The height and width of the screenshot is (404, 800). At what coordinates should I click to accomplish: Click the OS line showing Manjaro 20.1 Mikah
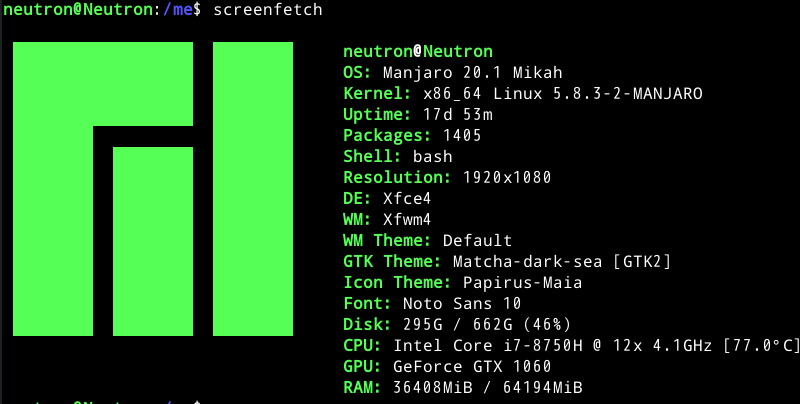point(453,72)
